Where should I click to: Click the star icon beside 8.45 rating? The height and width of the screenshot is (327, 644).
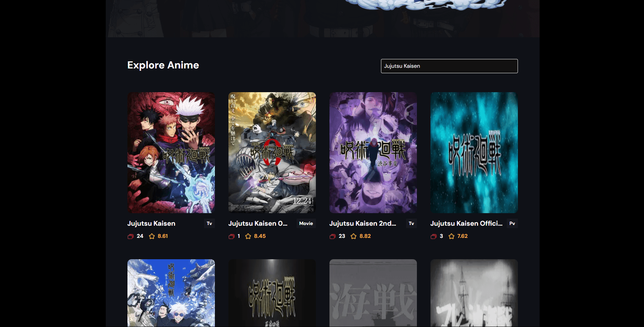point(248,236)
